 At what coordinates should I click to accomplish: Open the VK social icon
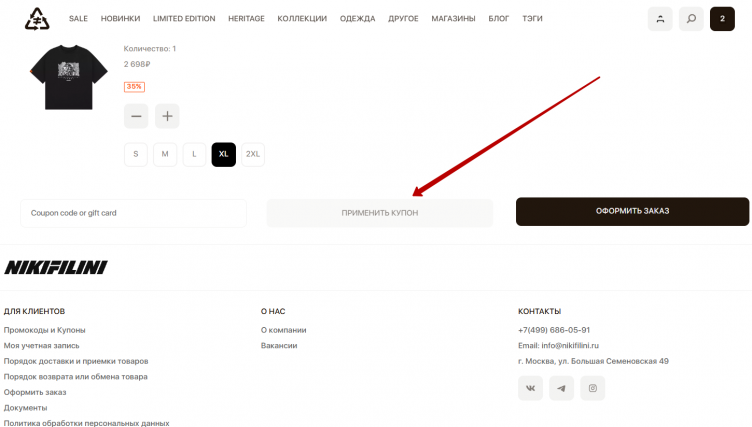(x=530, y=388)
